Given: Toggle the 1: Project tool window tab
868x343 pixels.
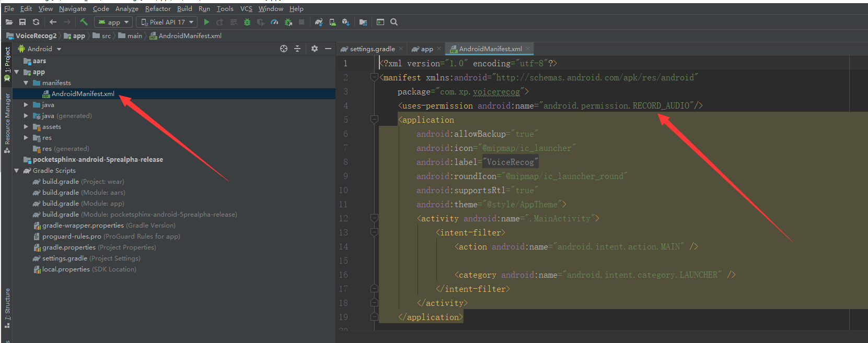Looking at the screenshot, I should tap(7, 64).
